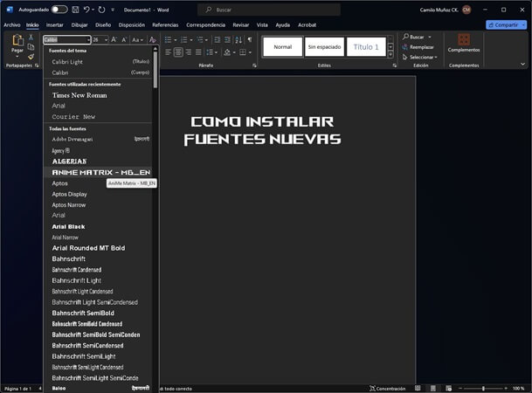
Task: Toggle show paragraph marks (pilcrow)
Action: pos(250,39)
